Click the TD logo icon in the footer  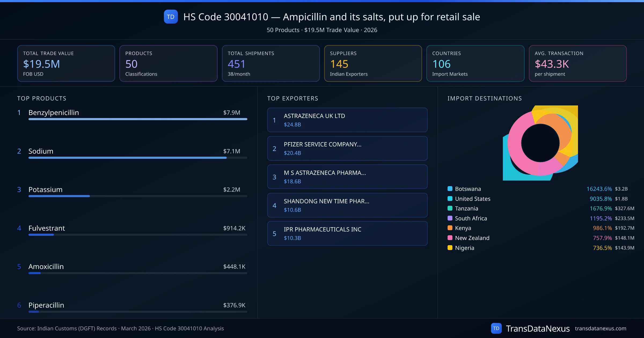coord(496,328)
